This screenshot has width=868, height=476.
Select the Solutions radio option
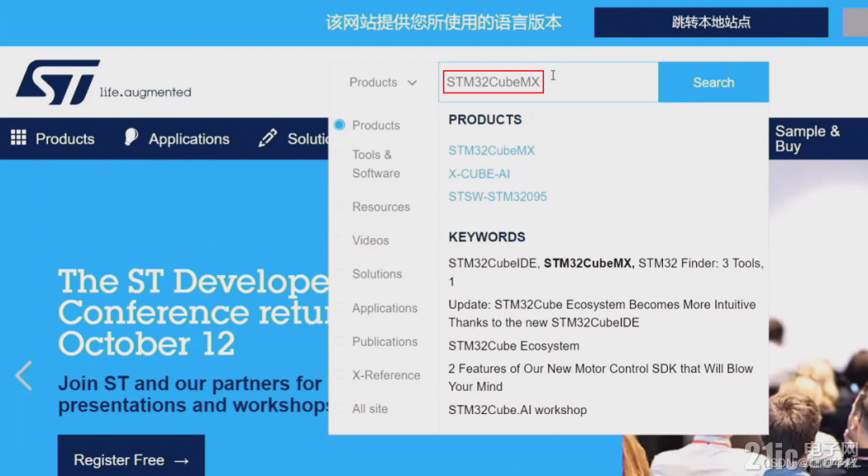[339, 273]
